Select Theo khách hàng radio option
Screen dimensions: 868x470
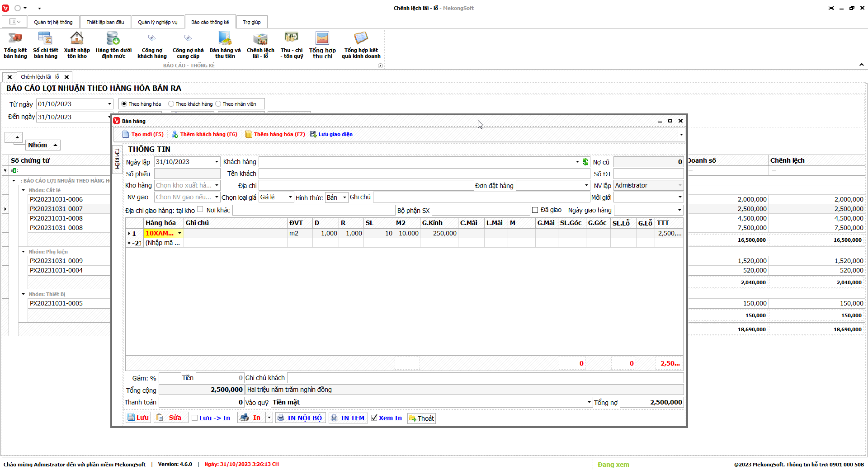(171, 104)
